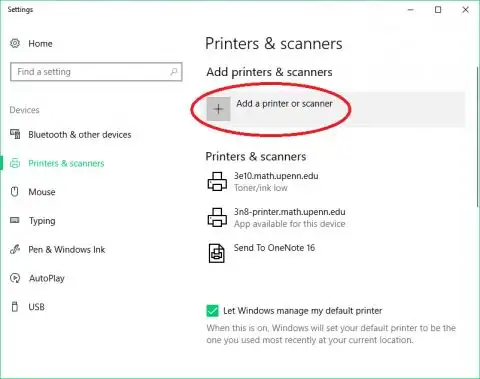
Task: Minimize the Settings window
Action: (411, 10)
